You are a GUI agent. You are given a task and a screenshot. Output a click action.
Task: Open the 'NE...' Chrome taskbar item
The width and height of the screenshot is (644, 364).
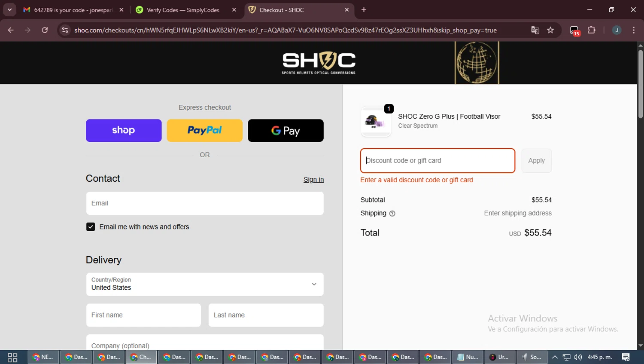coord(43,357)
